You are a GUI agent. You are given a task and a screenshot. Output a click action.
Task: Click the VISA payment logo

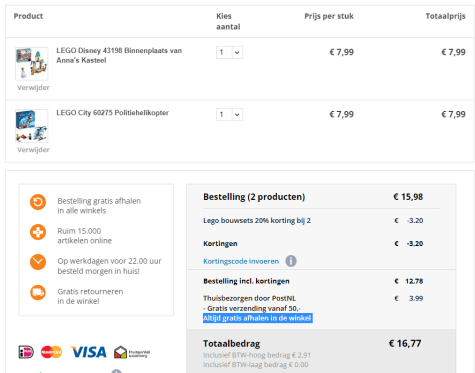[88, 352]
